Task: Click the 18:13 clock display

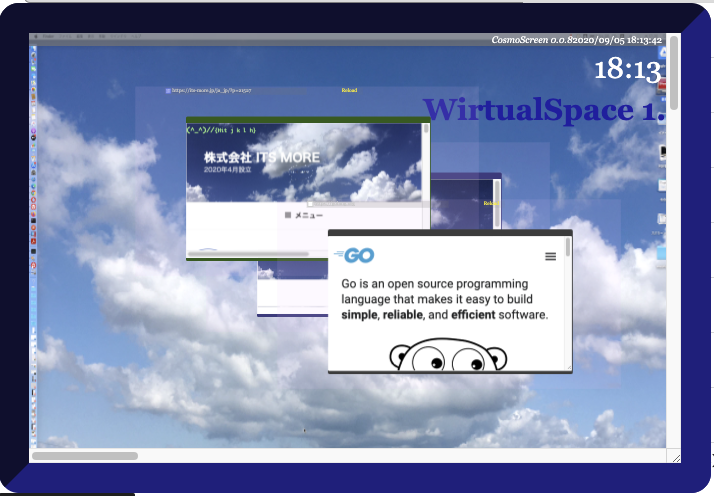Action: 628,70
